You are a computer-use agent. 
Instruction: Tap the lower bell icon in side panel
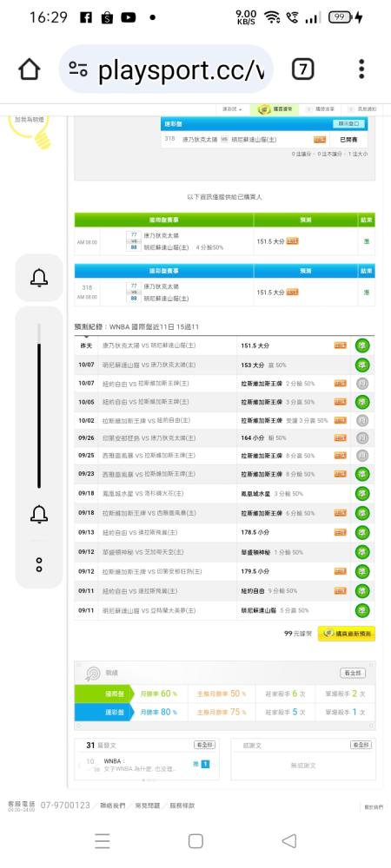tap(39, 514)
